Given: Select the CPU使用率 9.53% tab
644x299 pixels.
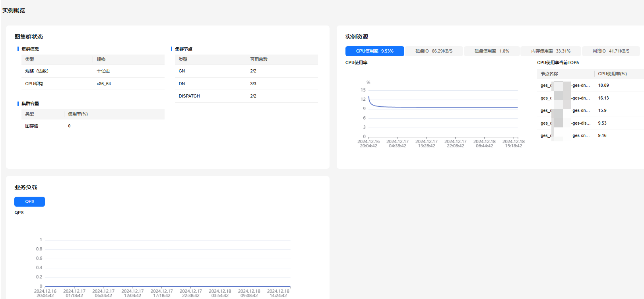Looking at the screenshot, I should point(374,51).
